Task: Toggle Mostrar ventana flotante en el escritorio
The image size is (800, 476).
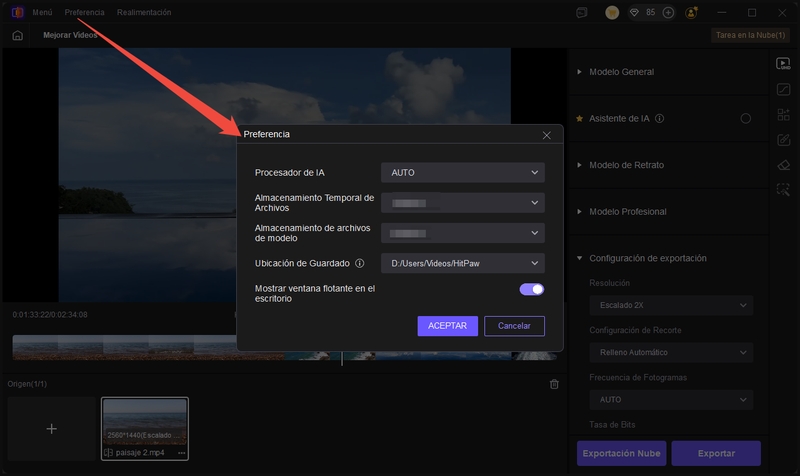Action: [532, 289]
